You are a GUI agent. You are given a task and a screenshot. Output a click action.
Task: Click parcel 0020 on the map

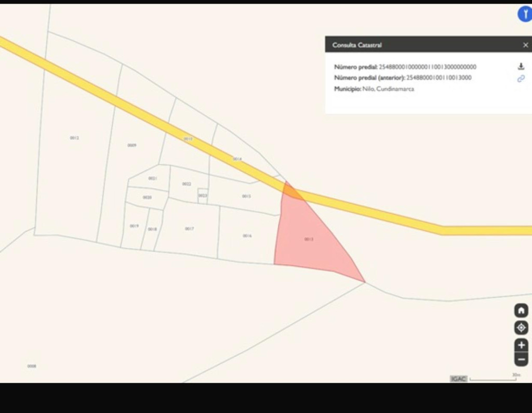[147, 198]
